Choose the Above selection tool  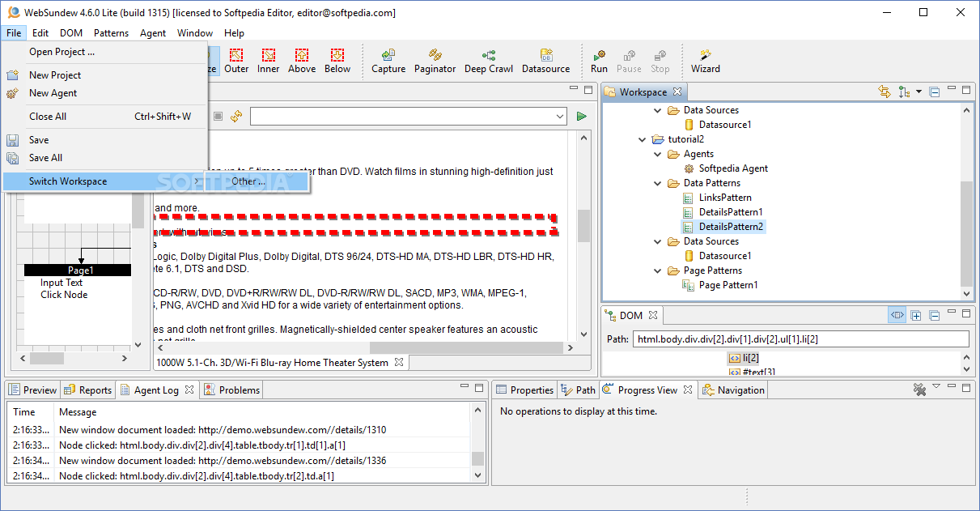click(x=302, y=61)
